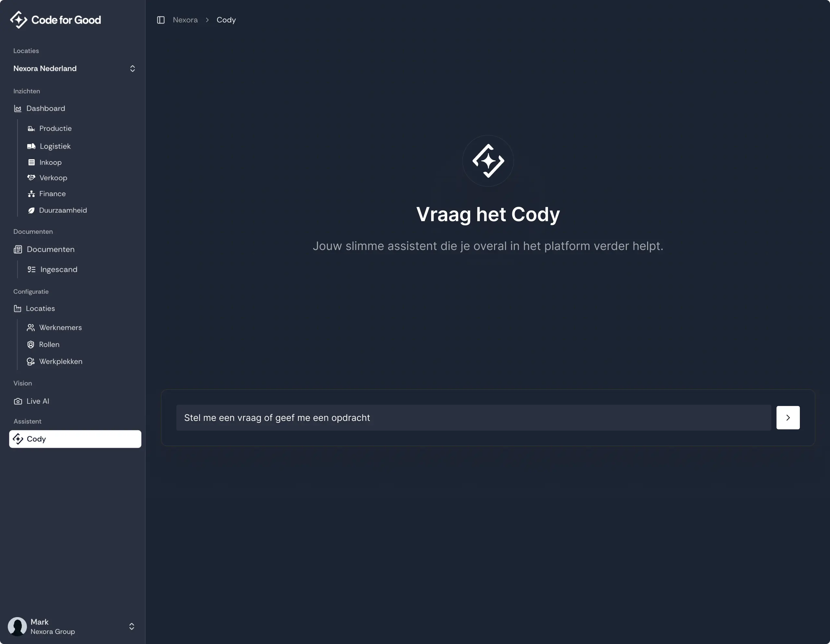Open Dashboard in the sidebar
Screen dimensions: 830x644
(x=46, y=109)
